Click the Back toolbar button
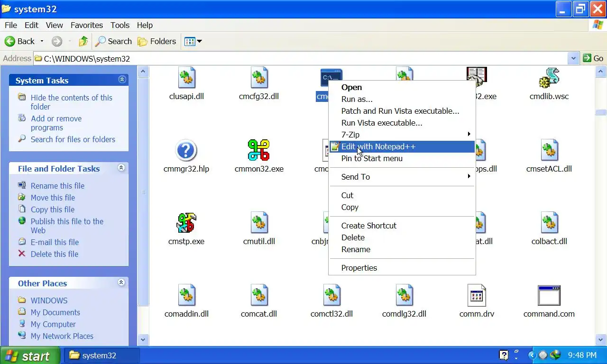The image size is (607, 364). (x=19, y=41)
